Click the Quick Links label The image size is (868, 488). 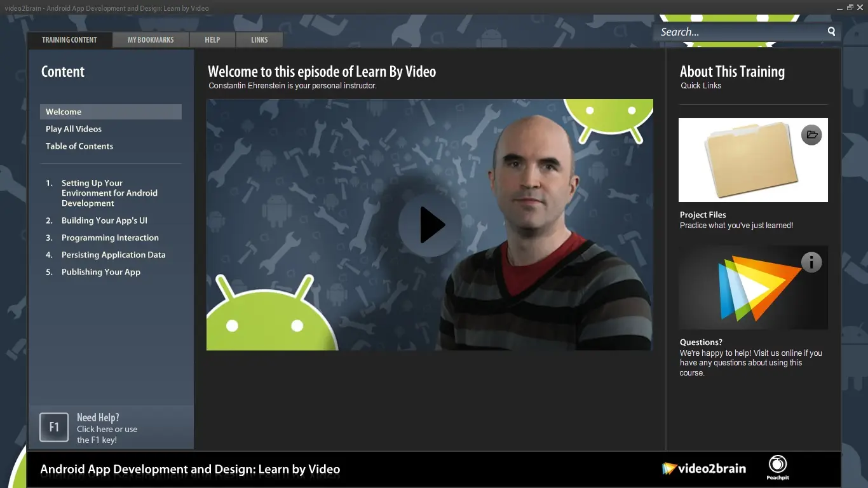click(x=701, y=86)
